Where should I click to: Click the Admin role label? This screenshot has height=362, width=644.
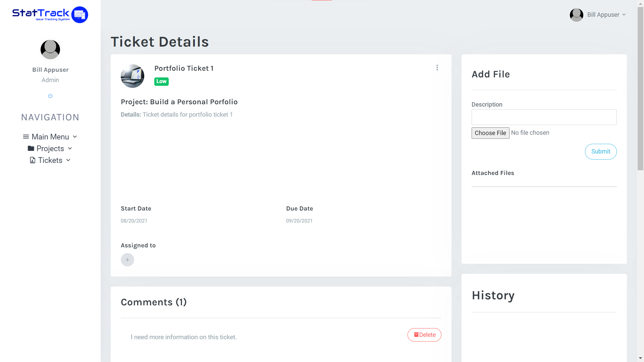[x=50, y=80]
